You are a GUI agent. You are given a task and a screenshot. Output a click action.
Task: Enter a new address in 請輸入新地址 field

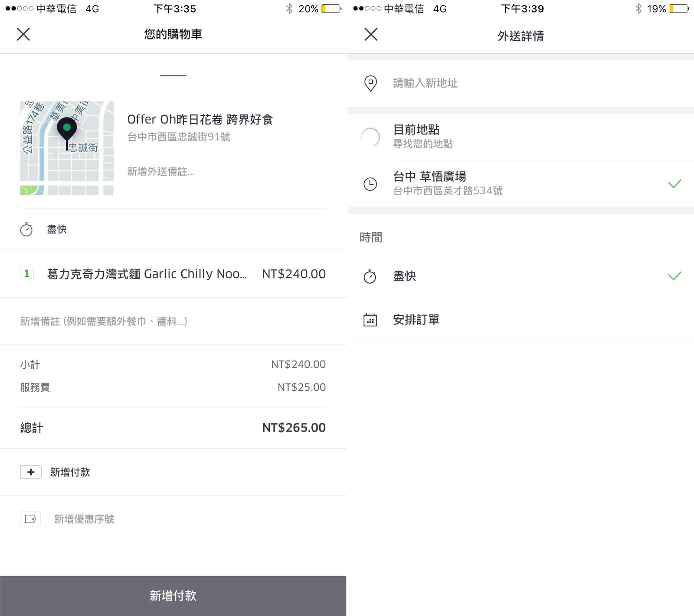pos(477,83)
